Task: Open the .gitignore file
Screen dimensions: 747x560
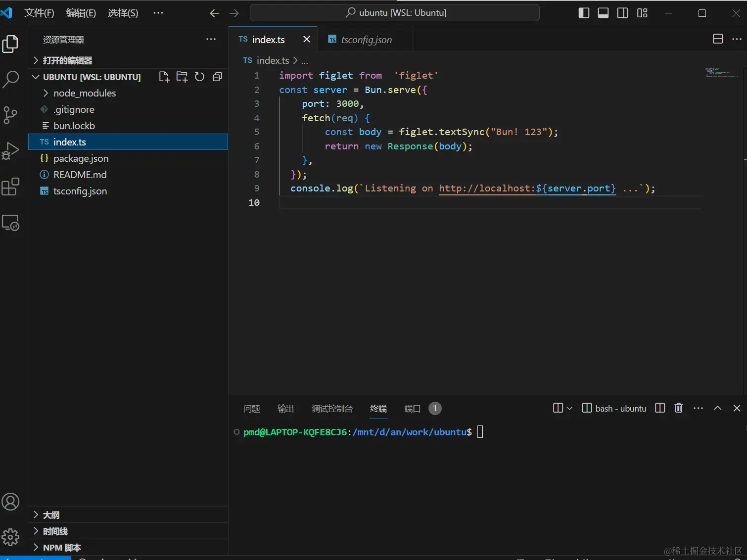Action: click(128, 109)
